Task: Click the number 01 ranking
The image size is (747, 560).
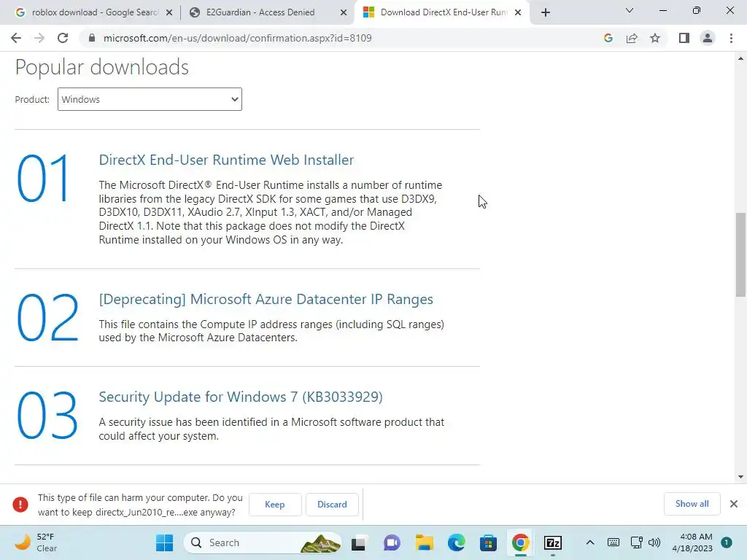Action: coord(44,179)
